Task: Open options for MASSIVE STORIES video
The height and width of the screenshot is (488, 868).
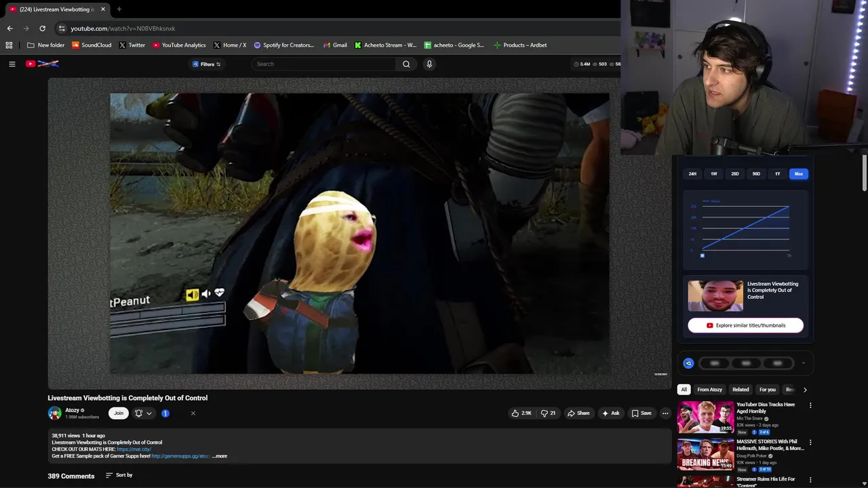Action: point(810,443)
